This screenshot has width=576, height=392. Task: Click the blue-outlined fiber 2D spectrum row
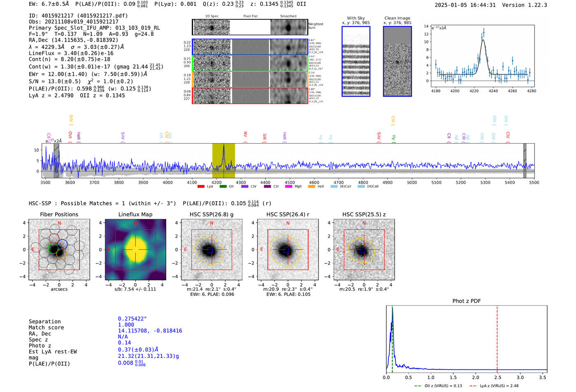pos(250,47)
